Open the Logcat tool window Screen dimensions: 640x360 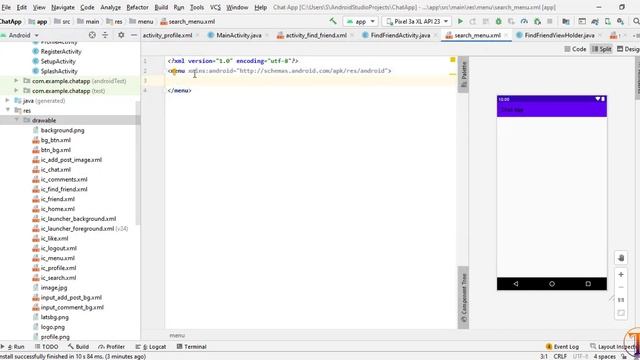pyautogui.click(x=151, y=347)
